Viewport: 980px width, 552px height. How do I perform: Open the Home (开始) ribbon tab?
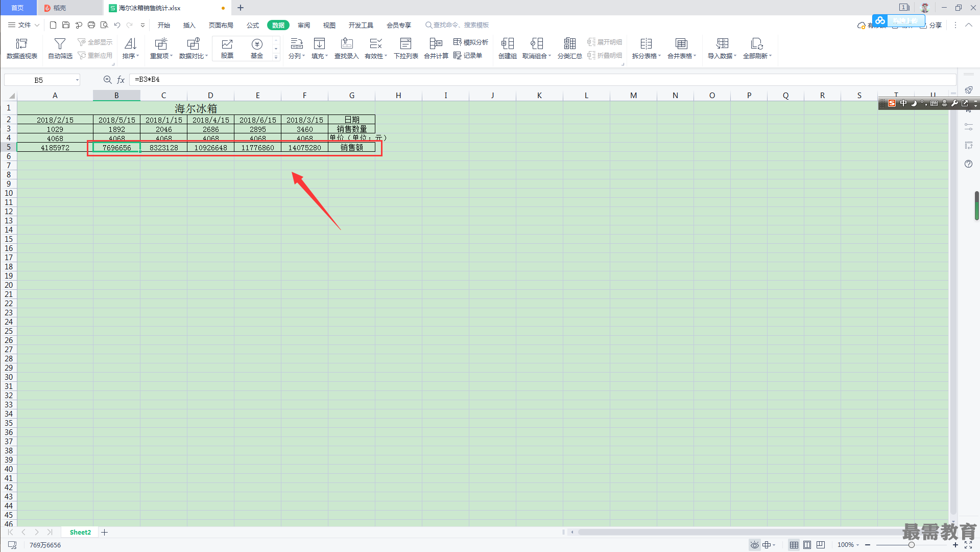[x=164, y=25]
